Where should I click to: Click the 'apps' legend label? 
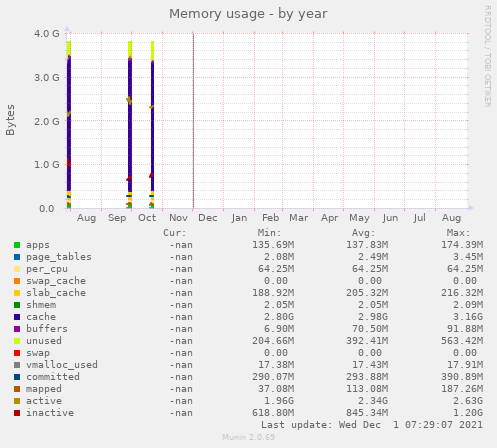(x=38, y=245)
